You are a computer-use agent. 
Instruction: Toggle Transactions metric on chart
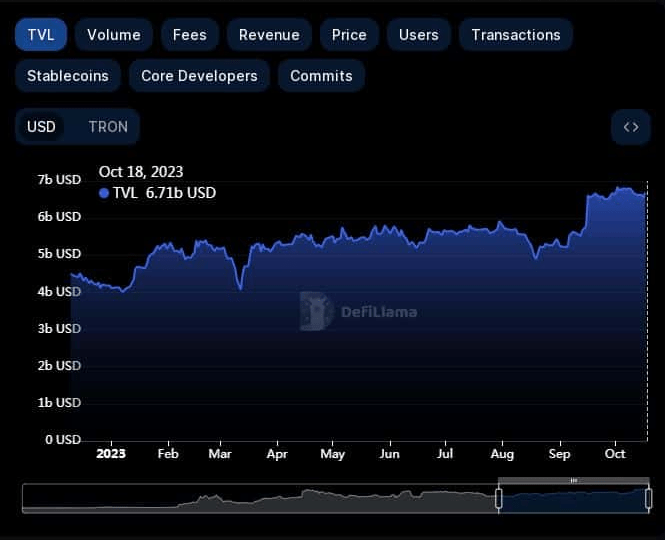515,35
